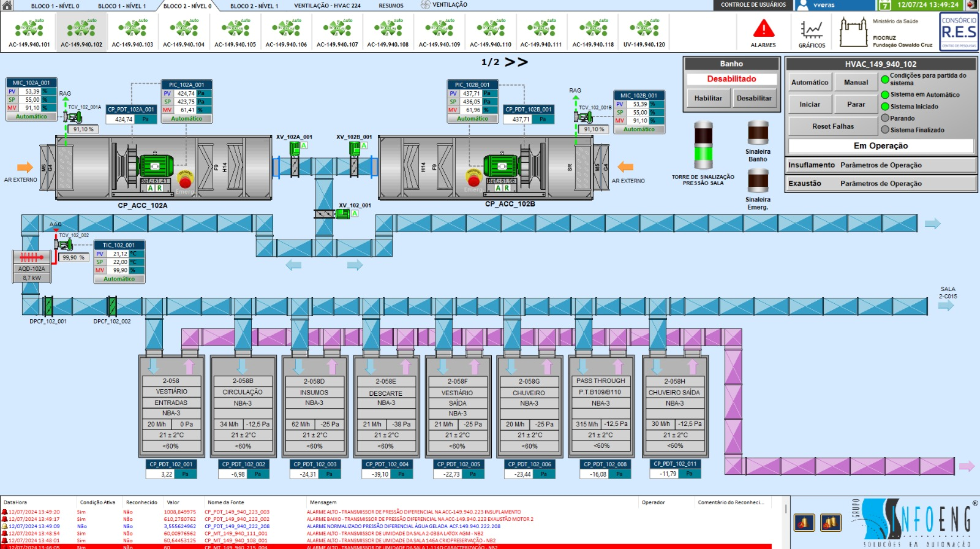The width and height of the screenshot is (980, 549).
Task: Click the Habilitar button for Banho
Action: pyautogui.click(x=708, y=98)
